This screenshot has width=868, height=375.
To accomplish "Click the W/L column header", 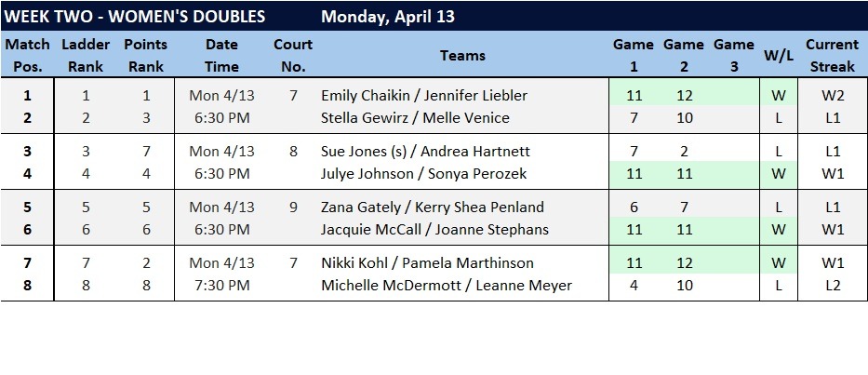I will (x=777, y=56).
